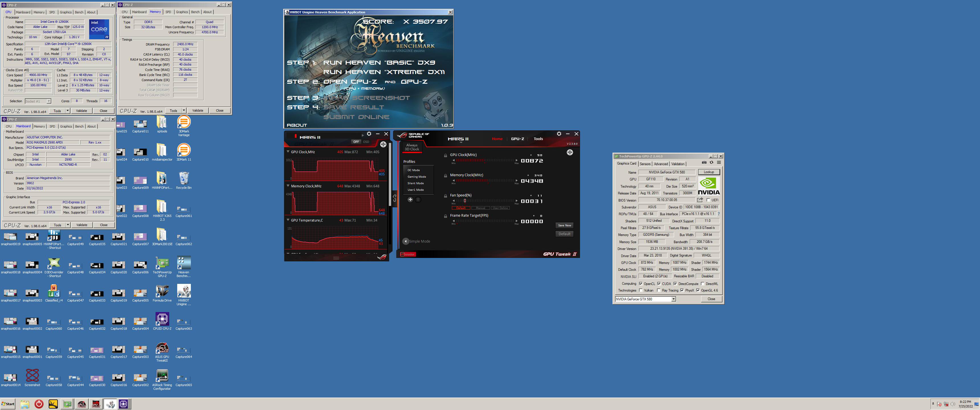Image resolution: width=980 pixels, height=410 pixels.
Task: Click Save New in GPU Tweak
Action: click(x=564, y=225)
